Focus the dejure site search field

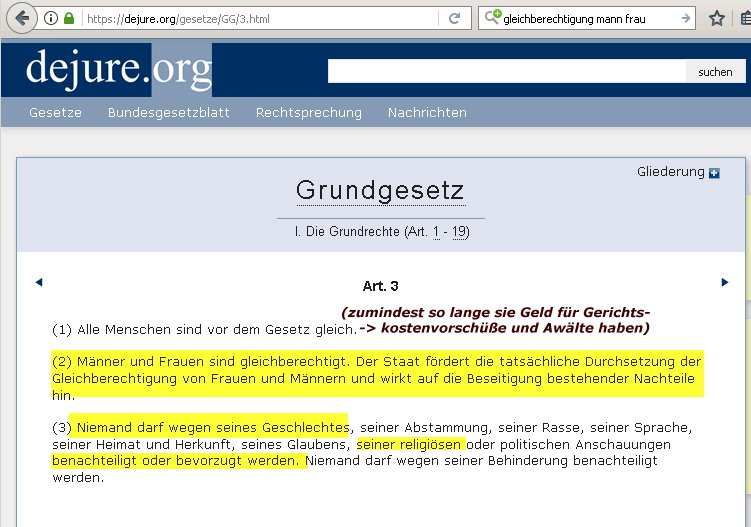[x=506, y=71]
